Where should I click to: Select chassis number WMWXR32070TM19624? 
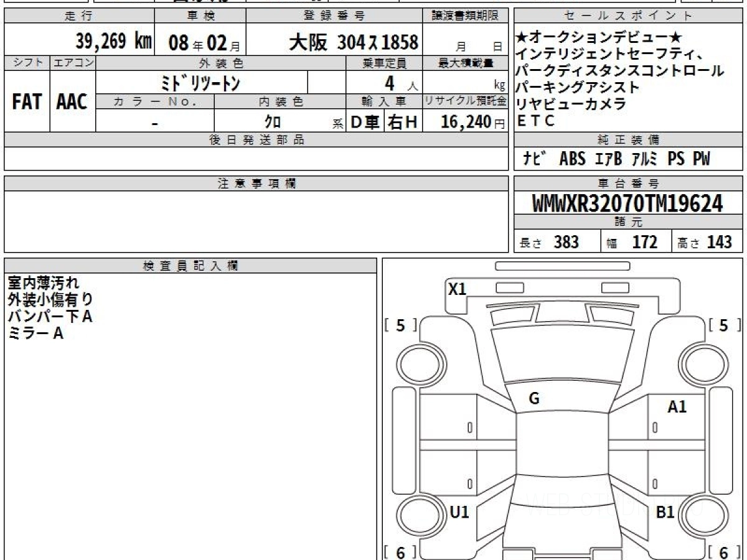pyautogui.click(x=627, y=203)
